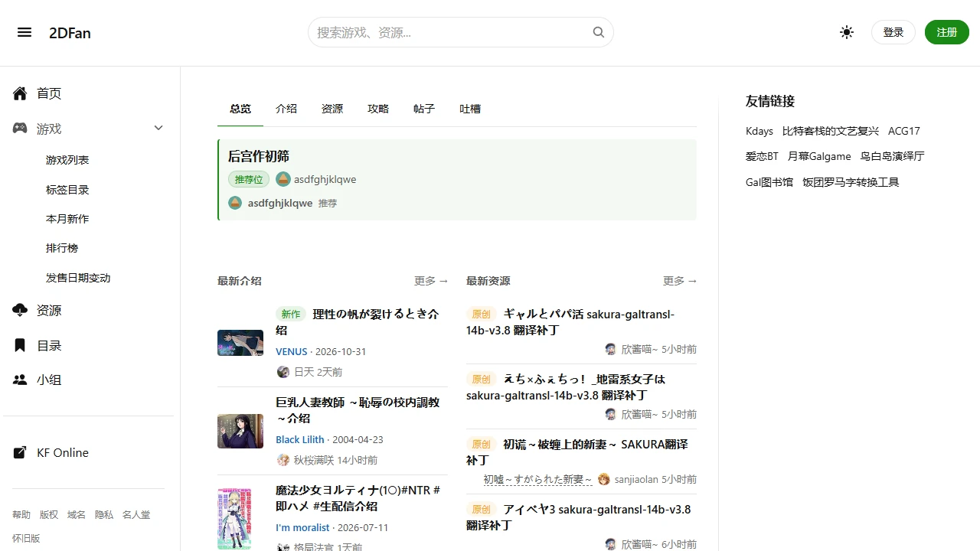
Task: Switch to the 帖子 tab
Action: coord(424,109)
